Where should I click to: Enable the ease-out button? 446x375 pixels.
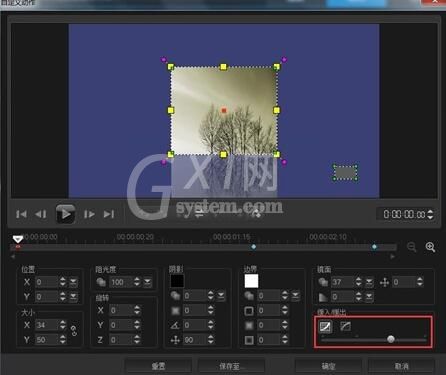pyautogui.click(x=345, y=326)
